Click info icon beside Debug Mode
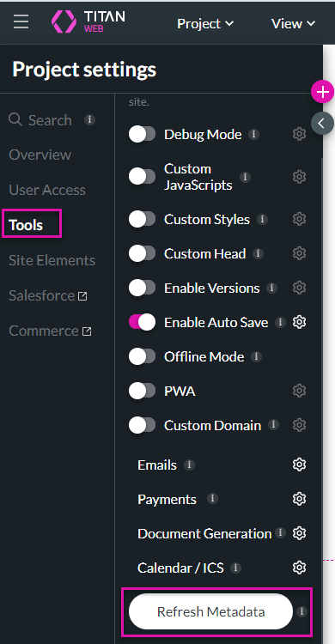 pos(254,134)
